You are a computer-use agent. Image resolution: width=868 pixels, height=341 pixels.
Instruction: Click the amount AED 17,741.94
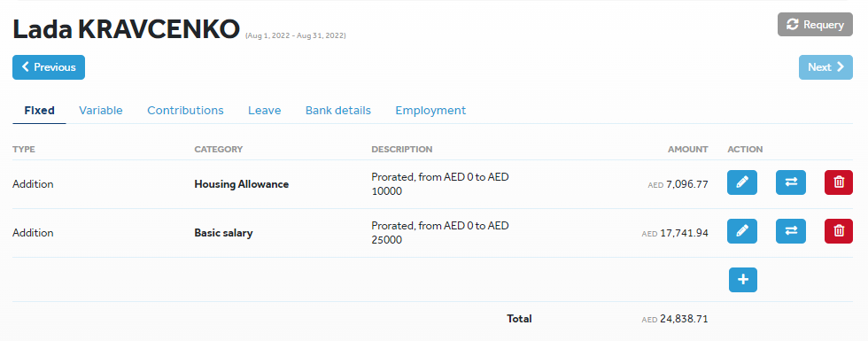click(675, 233)
